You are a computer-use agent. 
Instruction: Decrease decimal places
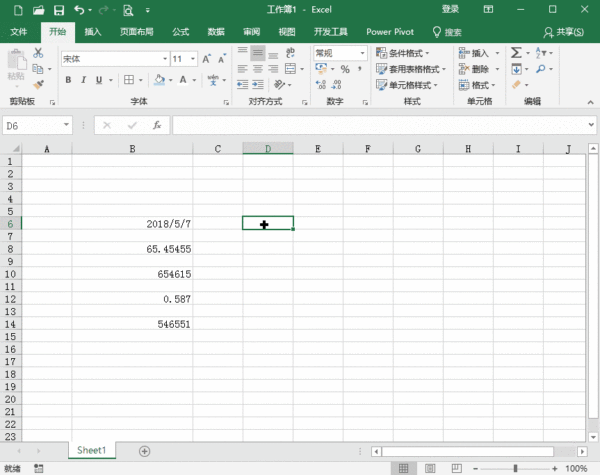[x=336, y=85]
